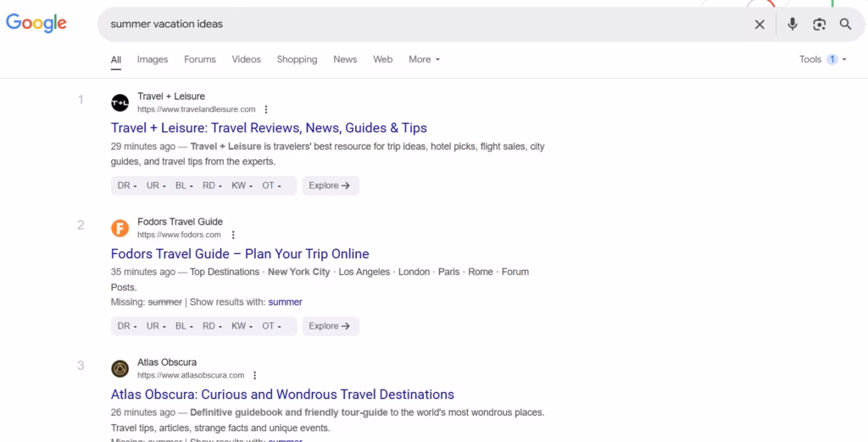Click Explore button under Travel + Leisure
The height and width of the screenshot is (442, 868).
click(330, 185)
